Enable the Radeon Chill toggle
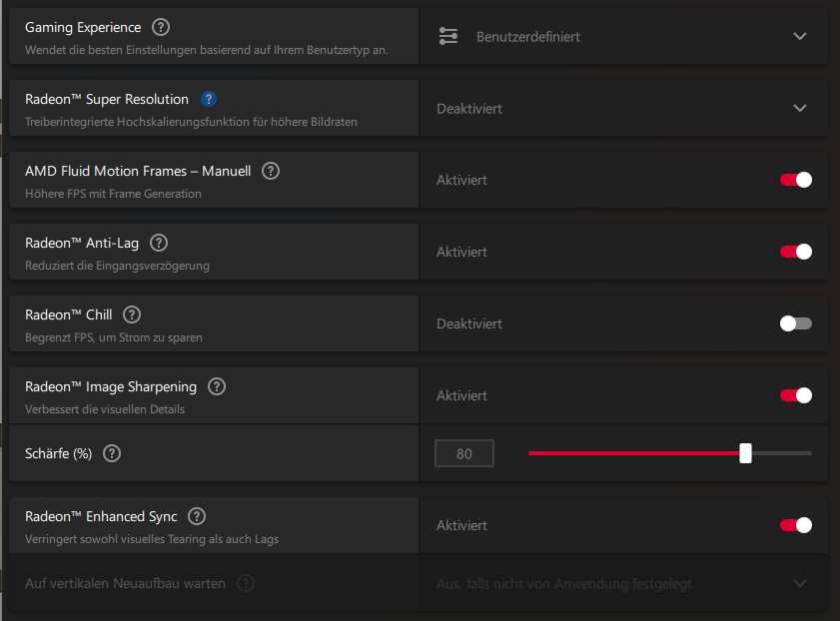Viewport: 840px width, 621px height. (796, 323)
